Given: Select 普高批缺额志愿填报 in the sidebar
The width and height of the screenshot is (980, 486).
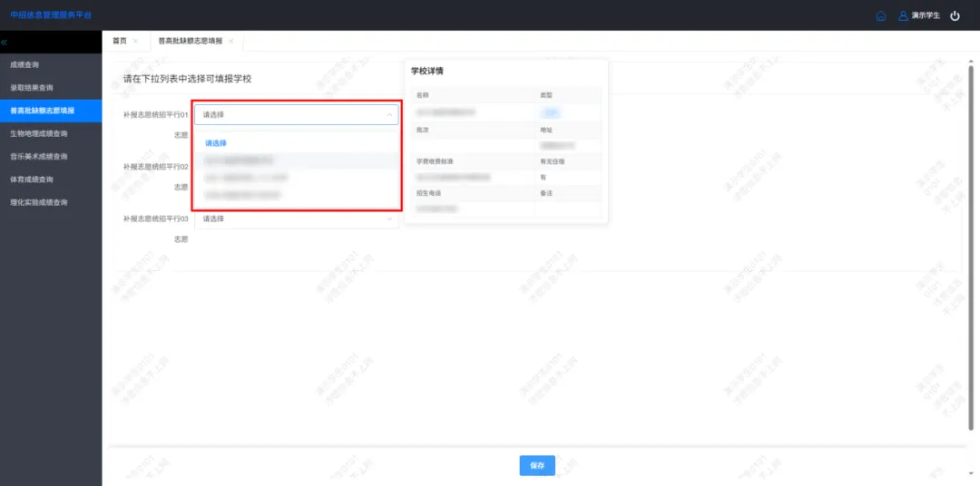Looking at the screenshot, I should tap(51, 112).
